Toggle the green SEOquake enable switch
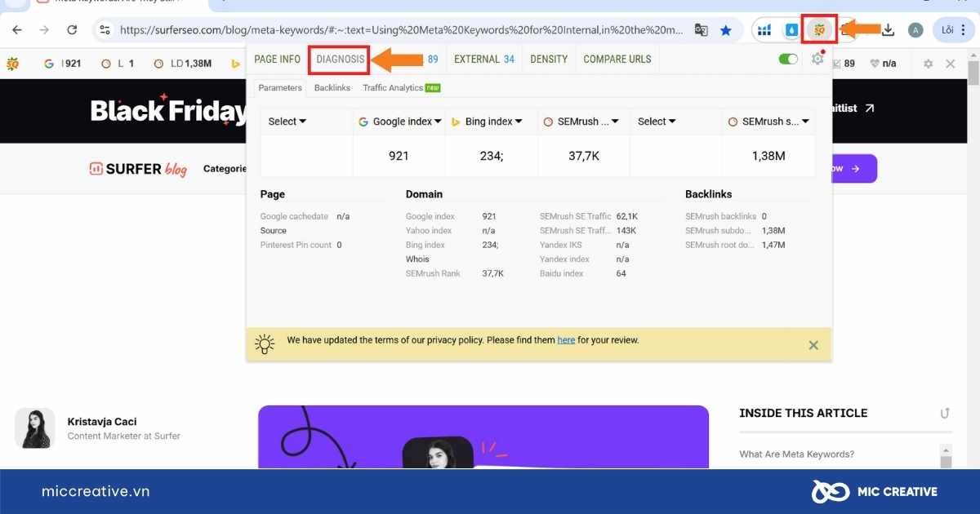The width and height of the screenshot is (980, 514). click(788, 59)
